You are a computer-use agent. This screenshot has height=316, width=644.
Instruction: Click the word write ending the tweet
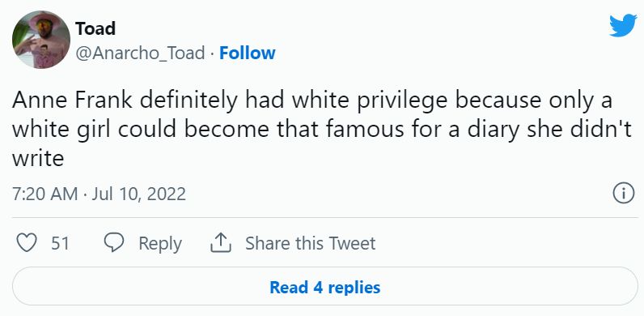pos(38,158)
